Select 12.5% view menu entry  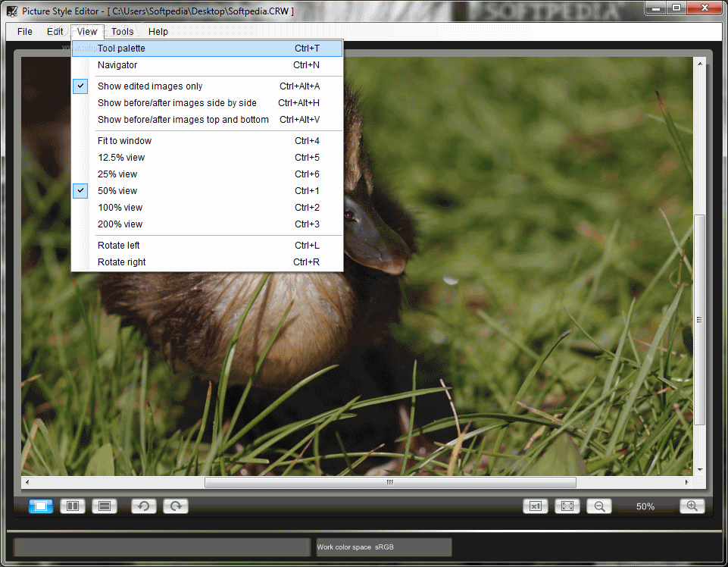click(207, 158)
